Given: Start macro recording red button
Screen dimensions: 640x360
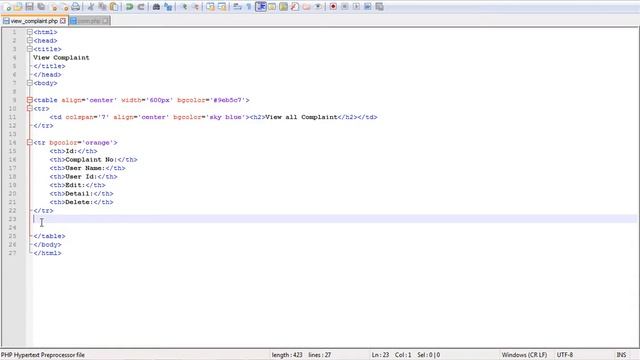Looking at the screenshot, I should pyautogui.click(x=333, y=7).
